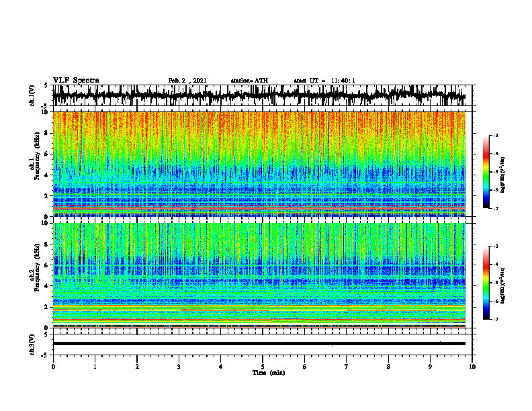Click the '-7' label on ch.1 colorbar

point(496,208)
